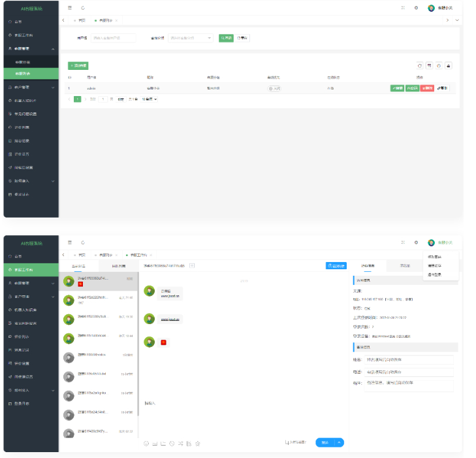Viewport: 476px width, 458px height.
Task: Click the username search input field
Action: pos(114,38)
